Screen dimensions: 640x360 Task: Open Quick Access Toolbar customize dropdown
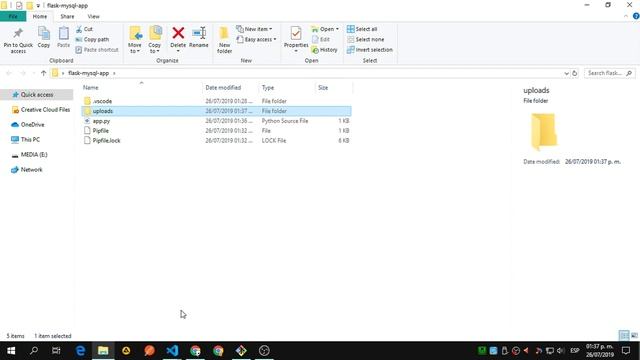38,6
